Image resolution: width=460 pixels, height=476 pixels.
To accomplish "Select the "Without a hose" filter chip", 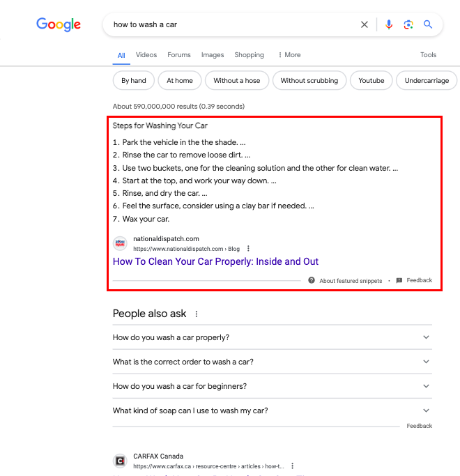I will click(236, 81).
